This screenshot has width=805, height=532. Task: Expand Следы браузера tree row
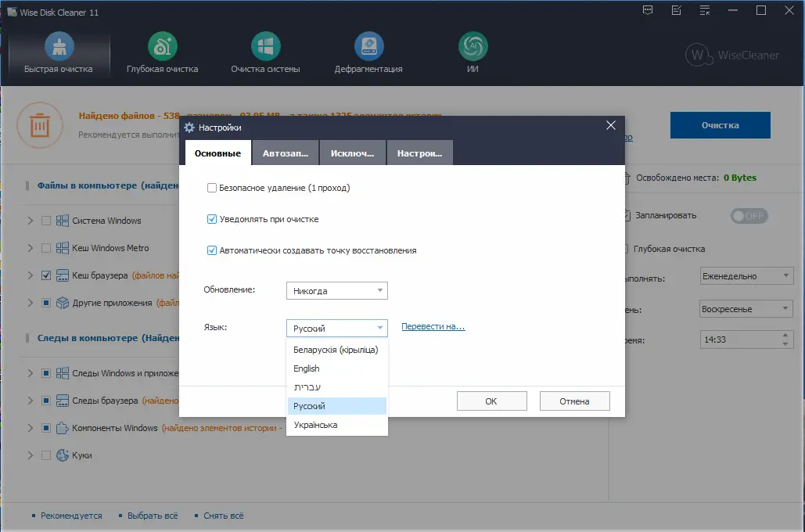[x=31, y=401]
